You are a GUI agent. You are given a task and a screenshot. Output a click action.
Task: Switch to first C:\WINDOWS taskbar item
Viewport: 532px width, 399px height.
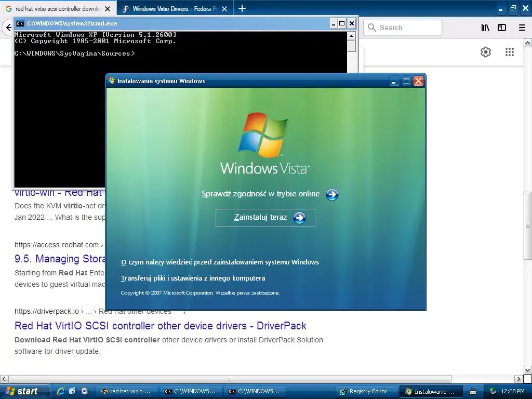click(x=190, y=392)
